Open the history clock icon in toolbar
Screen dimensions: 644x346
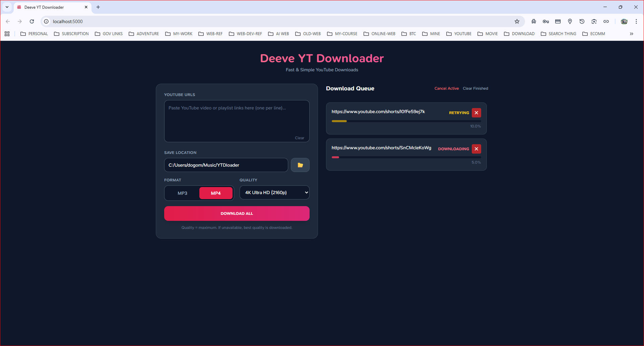[582, 21]
